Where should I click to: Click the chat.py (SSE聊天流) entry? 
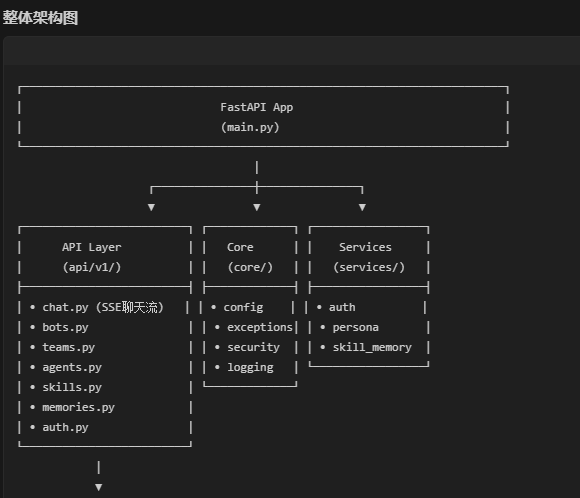102,307
